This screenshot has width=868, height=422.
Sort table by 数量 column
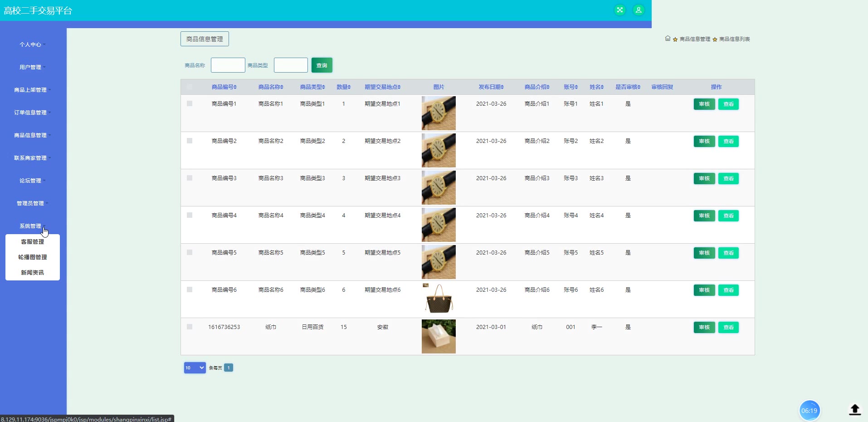(343, 87)
